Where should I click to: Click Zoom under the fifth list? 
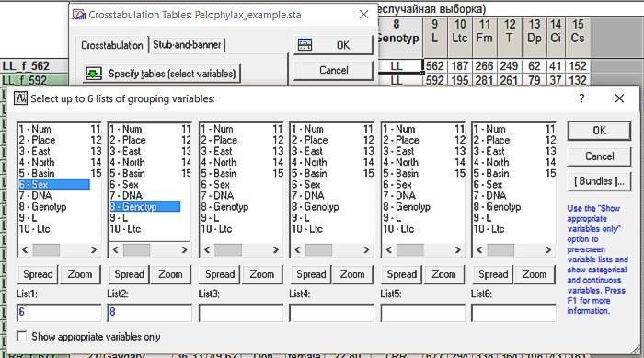[x=443, y=274]
